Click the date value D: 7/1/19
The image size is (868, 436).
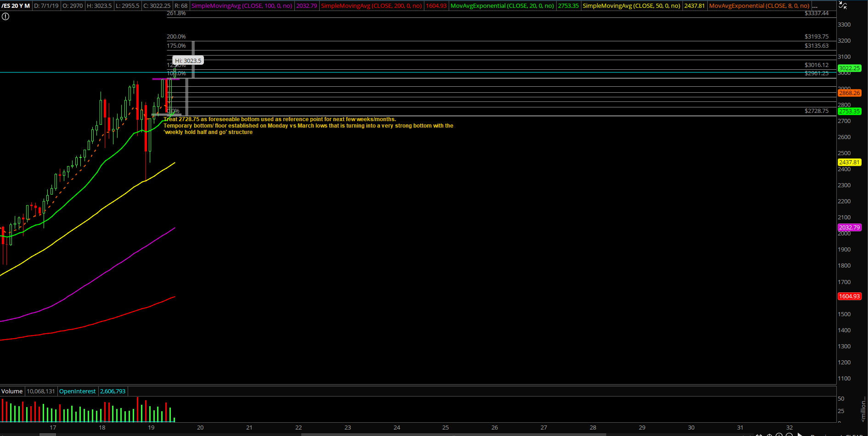coord(46,6)
